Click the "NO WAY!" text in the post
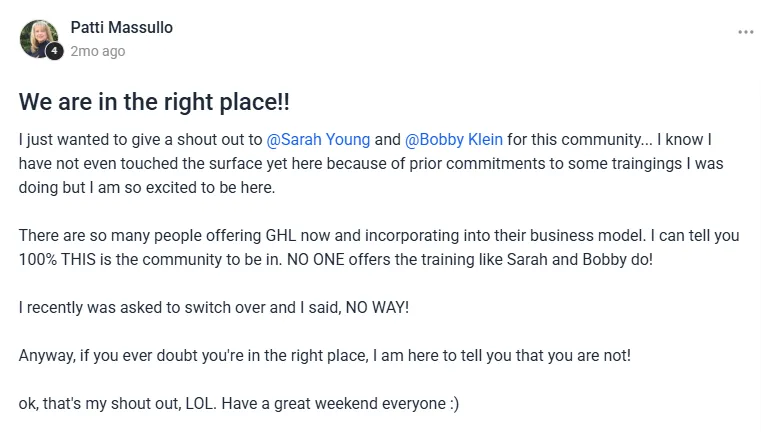Screen dimensions: 761x432 [x=377, y=308]
